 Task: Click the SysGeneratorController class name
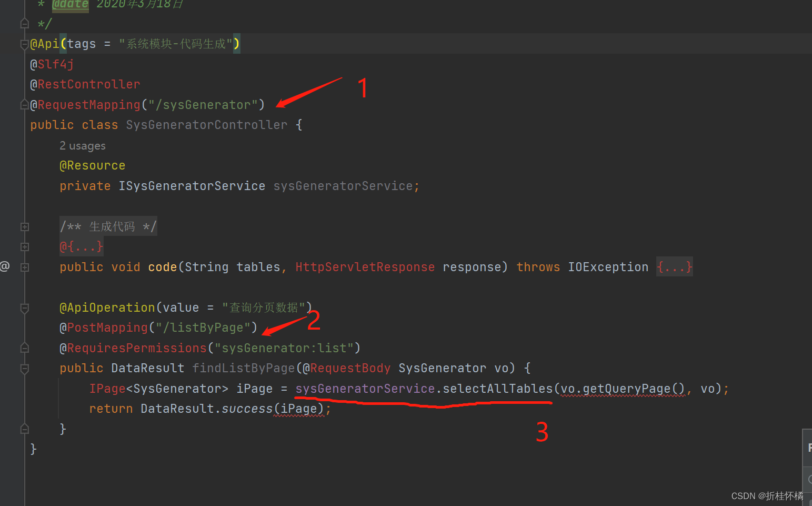[x=207, y=125]
